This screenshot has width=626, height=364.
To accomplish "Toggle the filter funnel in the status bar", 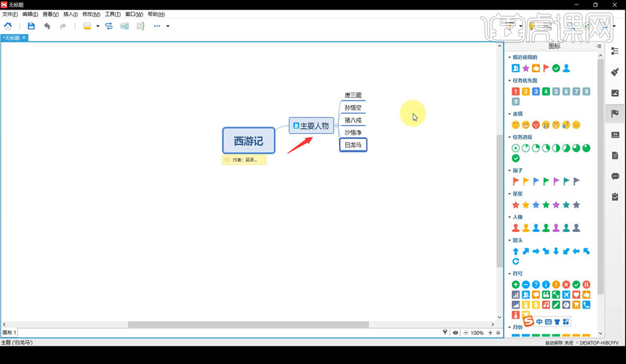I will point(445,332).
